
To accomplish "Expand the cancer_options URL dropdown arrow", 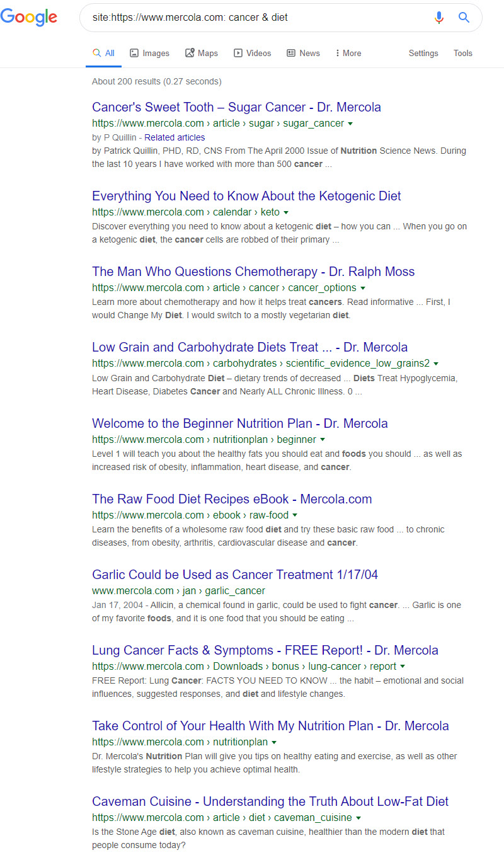I will tap(362, 288).
